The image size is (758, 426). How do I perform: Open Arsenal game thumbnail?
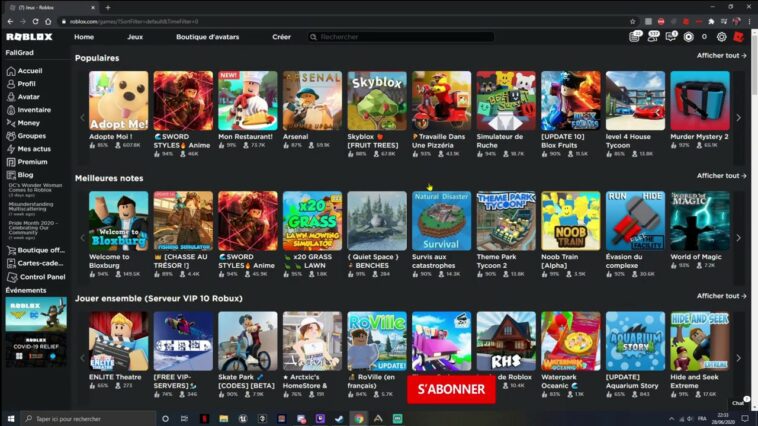point(312,101)
